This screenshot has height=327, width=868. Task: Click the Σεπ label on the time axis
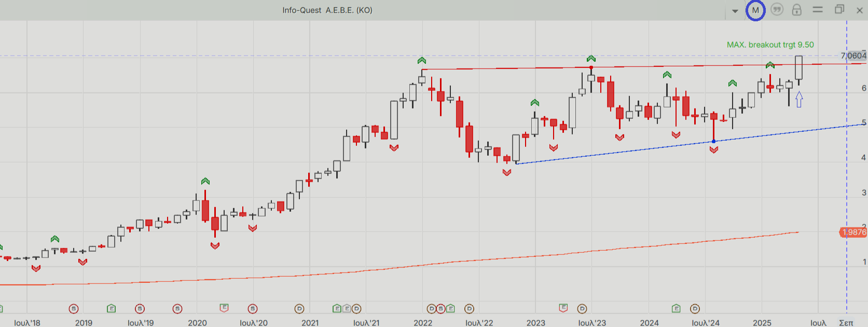click(846, 323)
